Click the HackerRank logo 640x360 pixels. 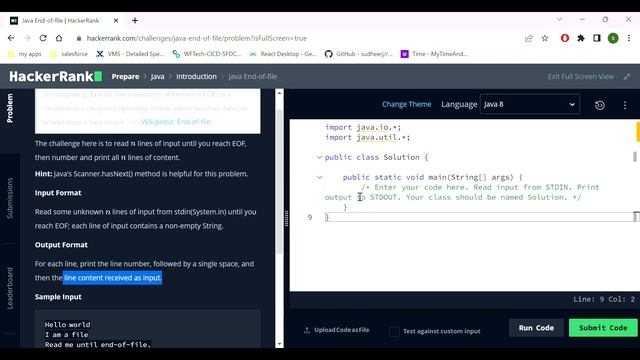coord(56,76)
